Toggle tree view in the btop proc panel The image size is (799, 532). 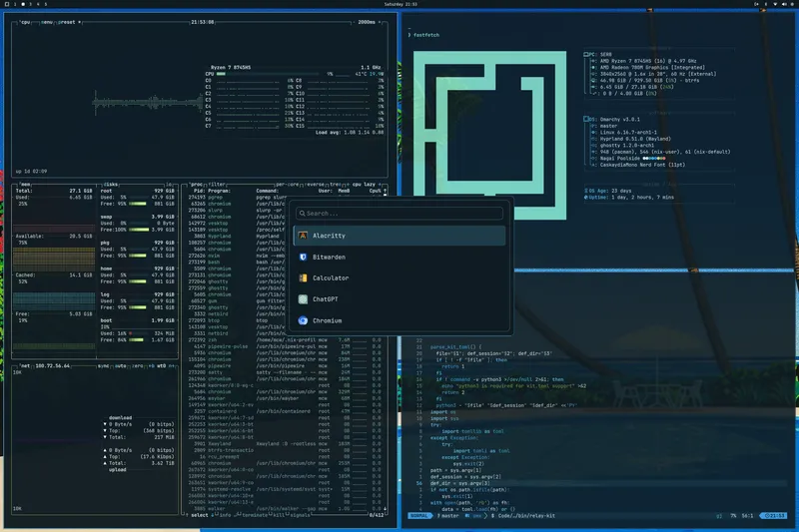pyautogui.click(x=336, y=185)
